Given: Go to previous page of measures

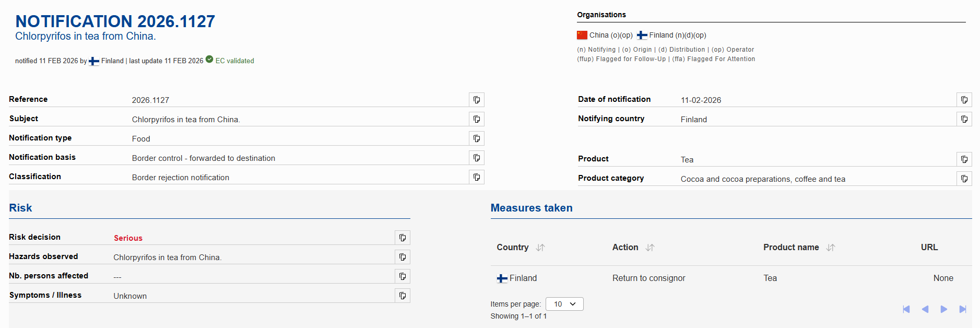Looking at the screenshot, I should pos(925,309).
